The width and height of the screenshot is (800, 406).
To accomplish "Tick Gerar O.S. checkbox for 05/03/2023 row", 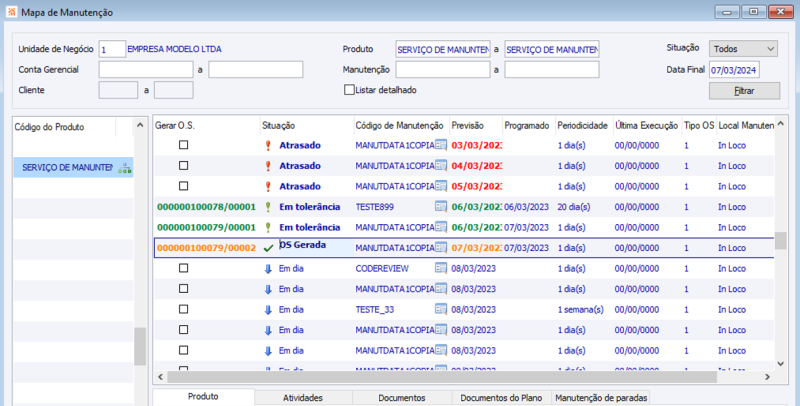I will (x=184, y=186).
